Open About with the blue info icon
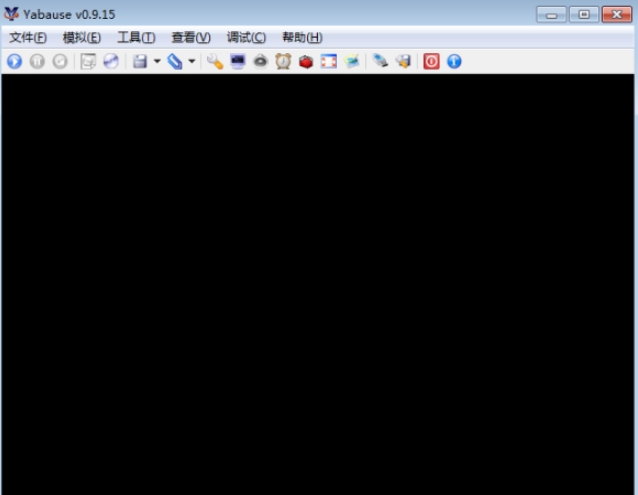The width and height of the screenshot is (638, 495). [454, 61]
